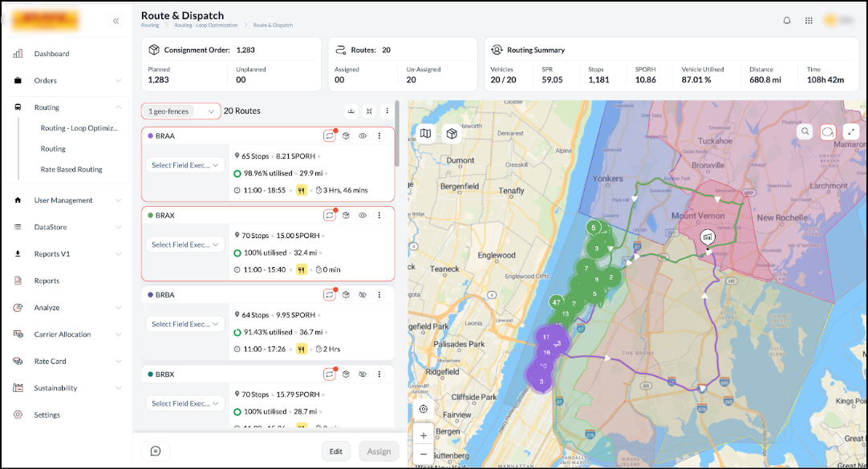Collapse the sidebar with the double-chevron icon
Image resolution: width=868 pixels, height=469 pixels.
(116, 21)
